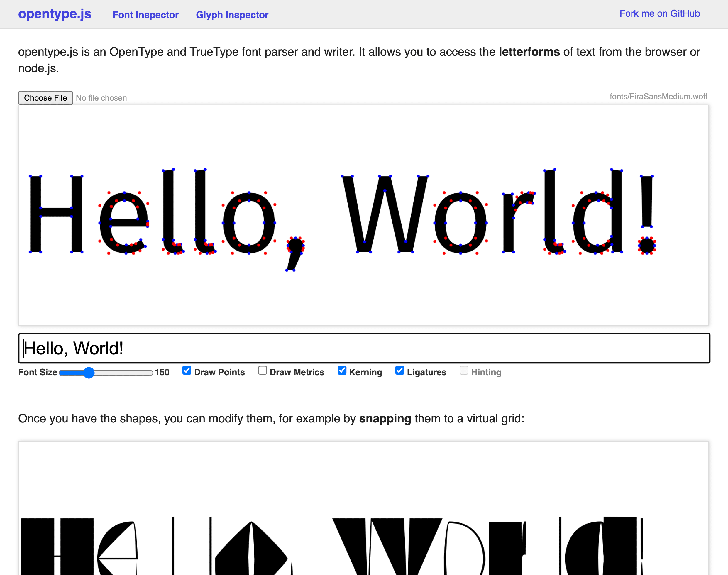
Task: Click the greyed-out Hinting checkbox
Action: pyautogui.click(x=464, y=370)
